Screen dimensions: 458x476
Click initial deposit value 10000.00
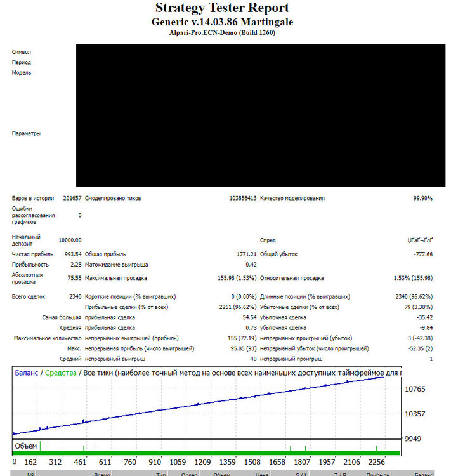coord(70,240)
